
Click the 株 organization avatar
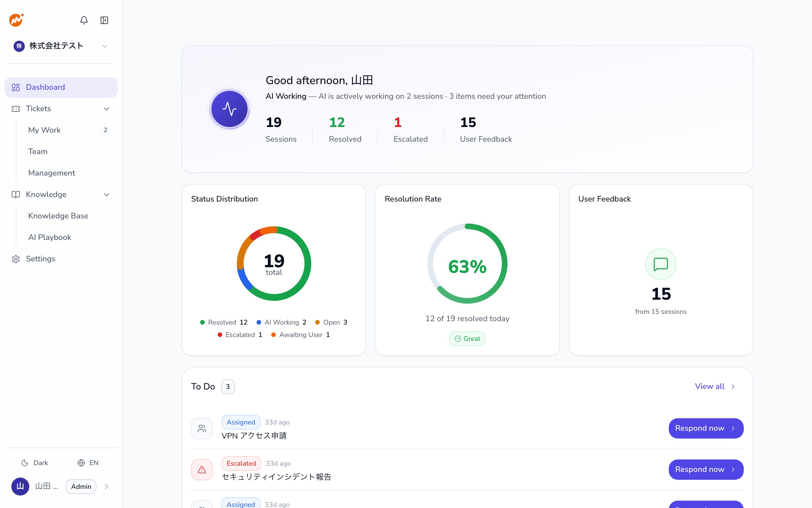(19, 46)
